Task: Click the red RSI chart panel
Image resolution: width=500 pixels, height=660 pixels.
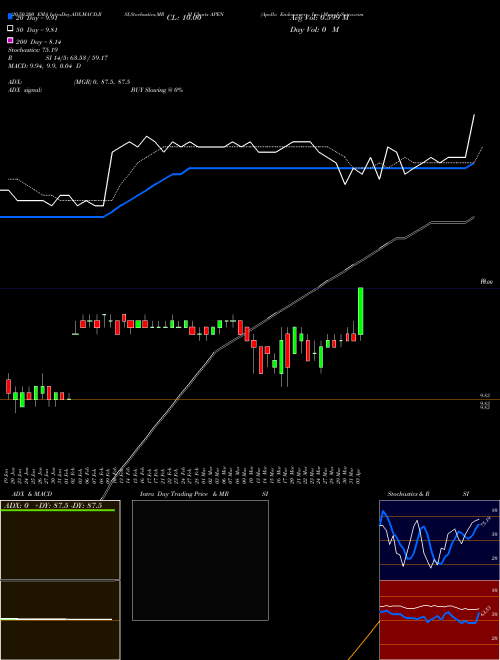Action: (439, 620)
